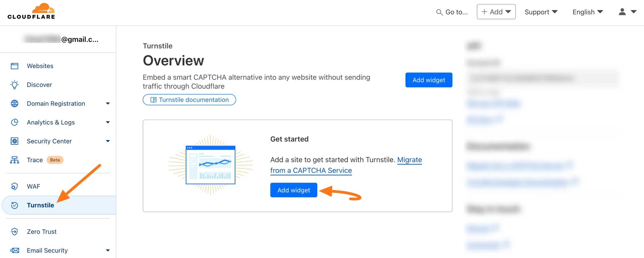The image size is (644, 258).
Task: Click the Security Center icon
Action: pos(15,141)
